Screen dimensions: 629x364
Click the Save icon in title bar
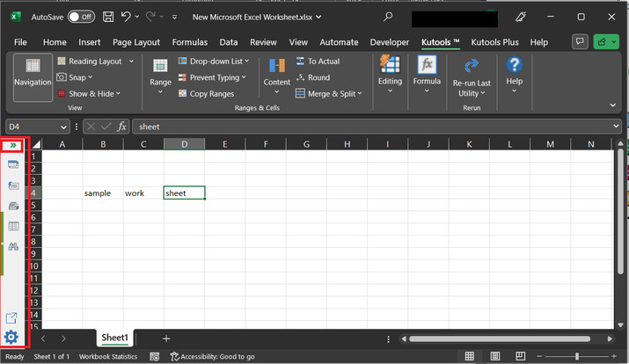[x=107, y=17]
